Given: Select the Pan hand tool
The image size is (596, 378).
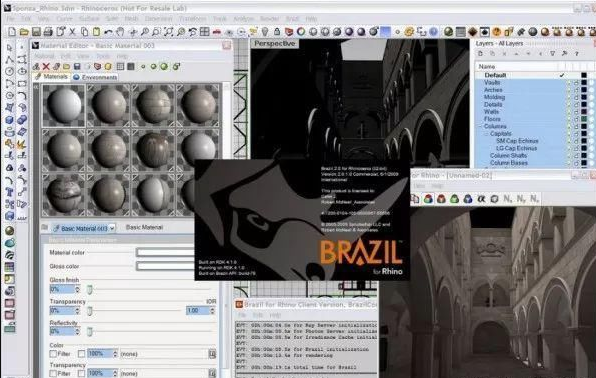Looking at the screenshot, I should [120, 32].
